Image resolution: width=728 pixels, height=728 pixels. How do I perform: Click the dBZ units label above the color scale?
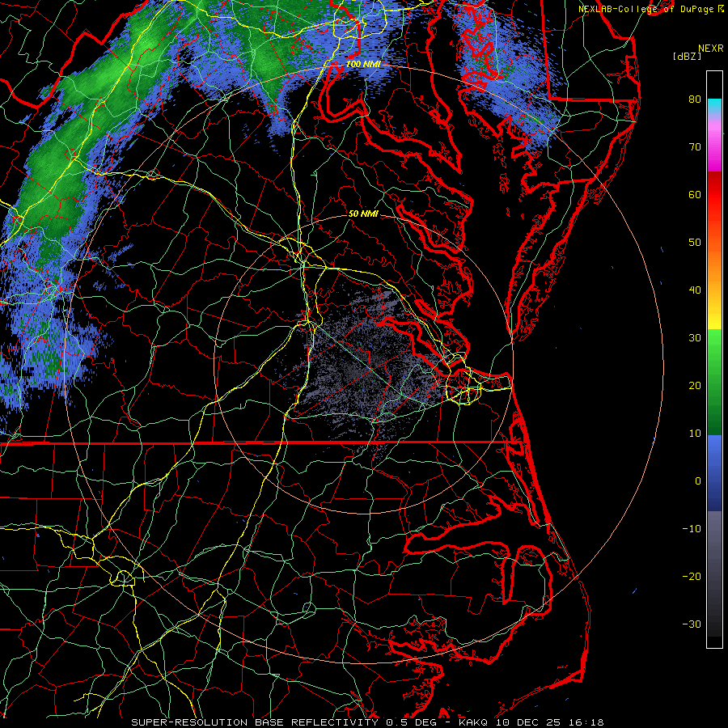[687, 57]
